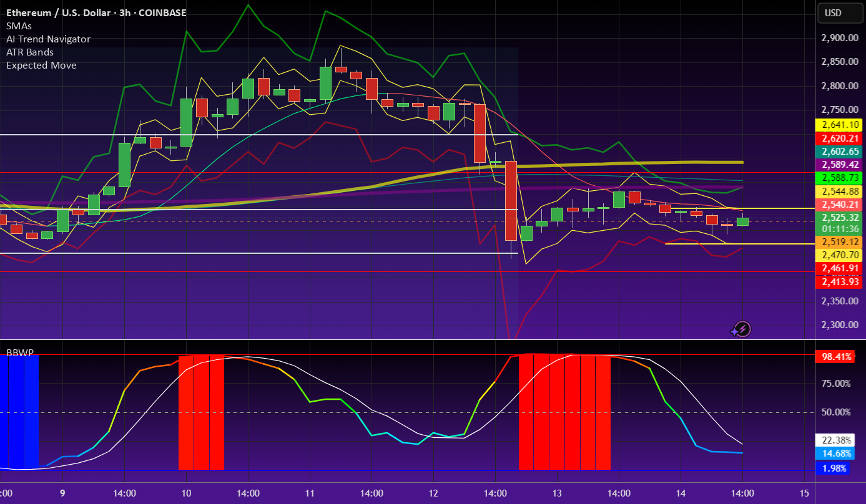Open the USD currency selector
Viewport: 866px width, 504px height.
[833, 13]
